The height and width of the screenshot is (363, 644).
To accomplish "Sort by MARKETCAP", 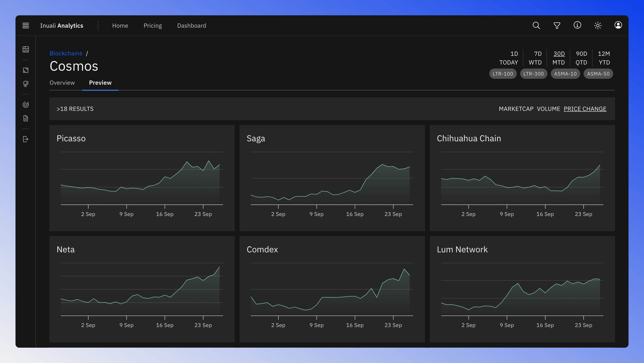I will point(516,109).
